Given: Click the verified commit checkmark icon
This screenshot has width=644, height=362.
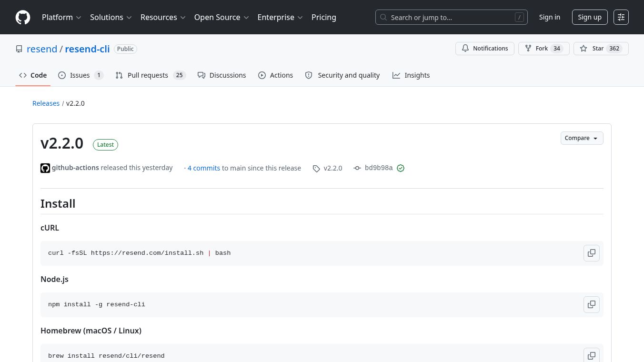Looking at the screenshot, I should [401, 168].
